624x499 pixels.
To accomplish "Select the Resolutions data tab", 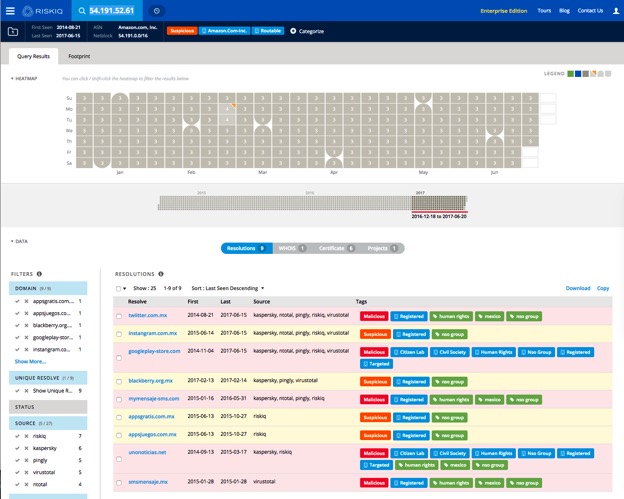I will (247, 248).
